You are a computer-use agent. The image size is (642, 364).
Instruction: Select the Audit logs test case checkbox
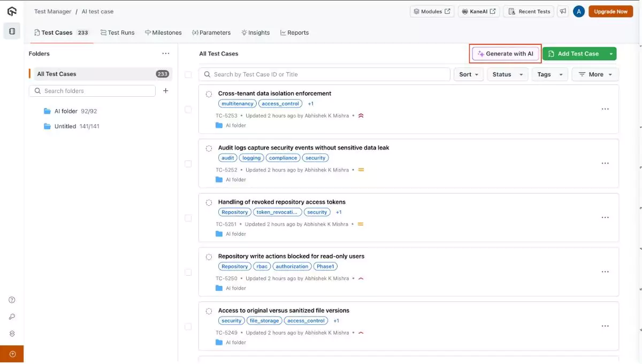pos(188,164)
